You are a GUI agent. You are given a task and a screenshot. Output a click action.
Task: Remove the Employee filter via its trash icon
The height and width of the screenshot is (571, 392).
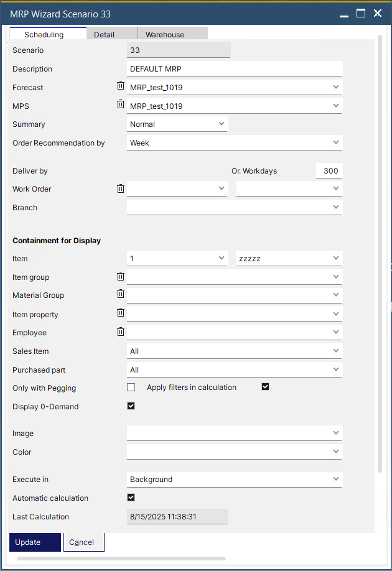(121, 332)
